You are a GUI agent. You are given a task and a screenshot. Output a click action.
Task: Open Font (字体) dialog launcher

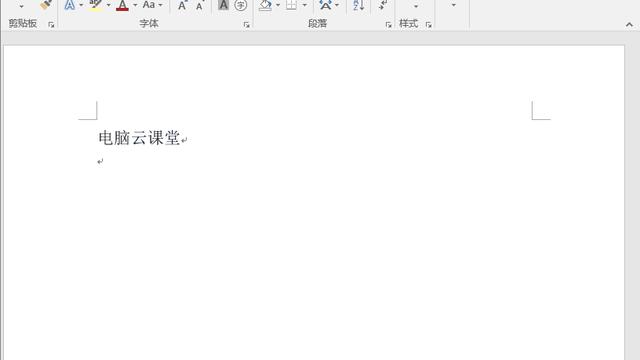pos(247,25)
